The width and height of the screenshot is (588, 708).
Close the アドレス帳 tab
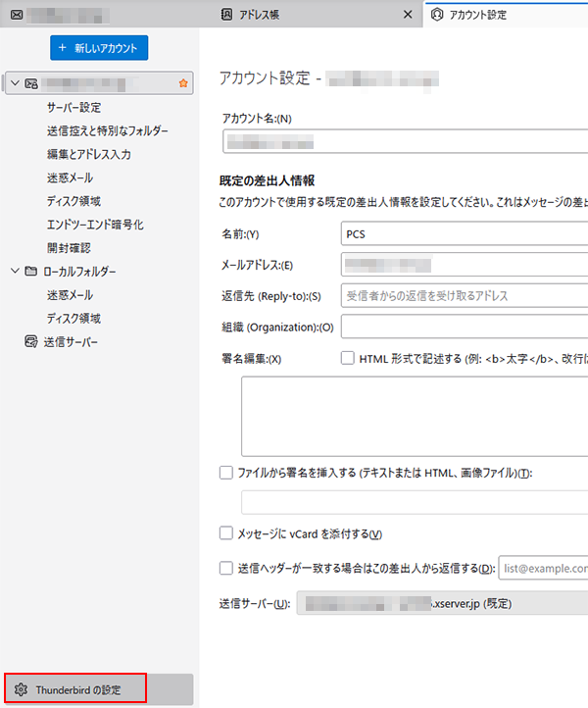[408, 15]
